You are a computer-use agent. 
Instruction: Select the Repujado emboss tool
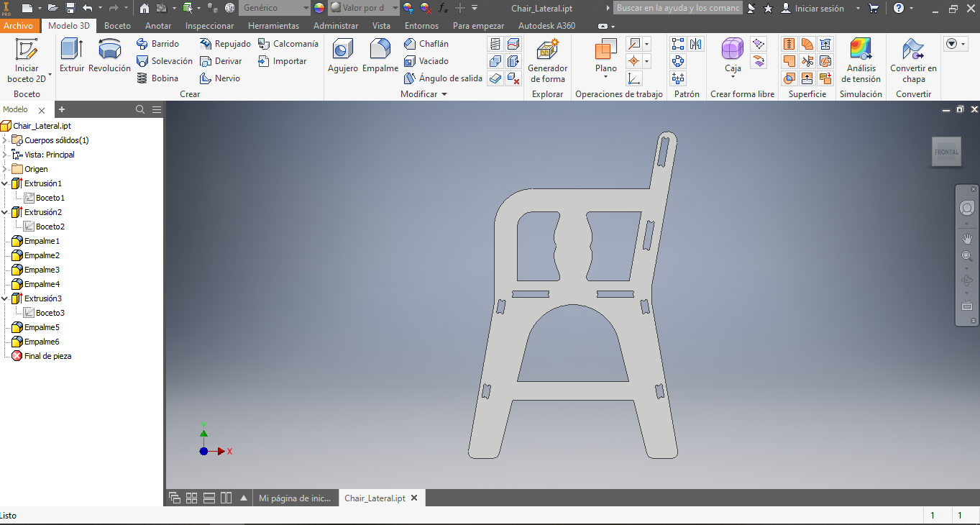[225, 44]
